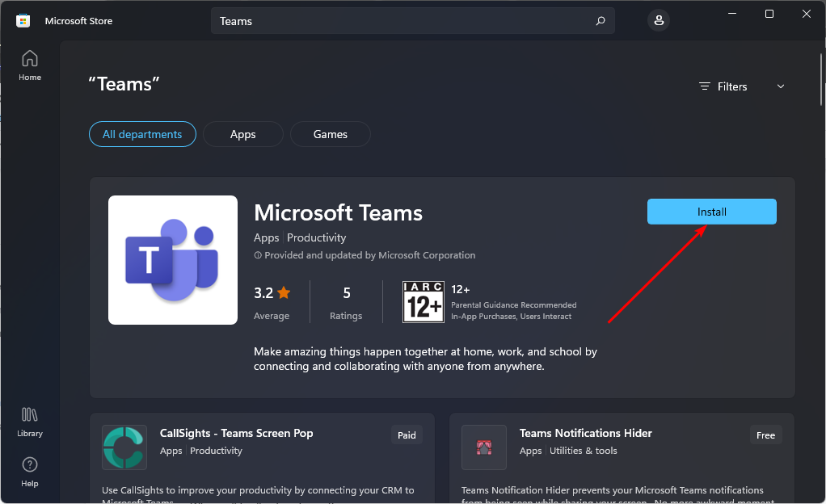Click the chevron next to Filters

(780, 86)
